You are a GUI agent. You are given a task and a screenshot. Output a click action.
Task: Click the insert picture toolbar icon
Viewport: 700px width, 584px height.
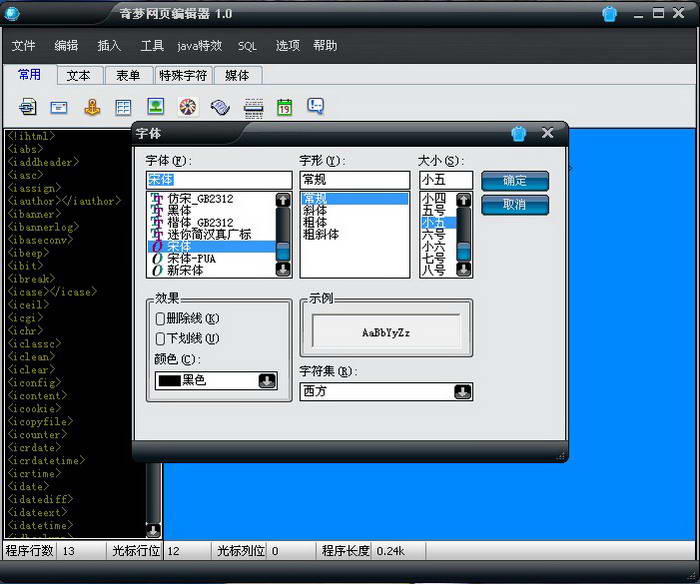click(155, 106)
